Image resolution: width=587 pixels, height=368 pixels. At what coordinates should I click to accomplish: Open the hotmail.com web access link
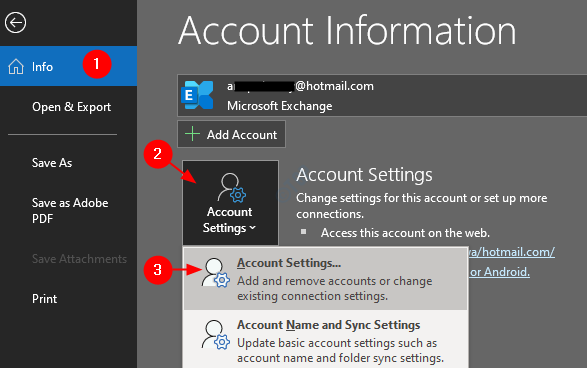tap(511, 252)
